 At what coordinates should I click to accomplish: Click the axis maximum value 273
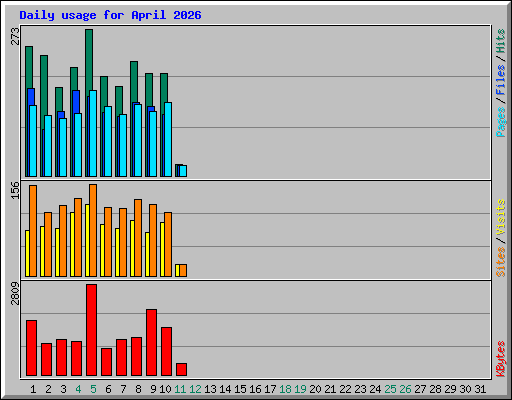[15, 36]
